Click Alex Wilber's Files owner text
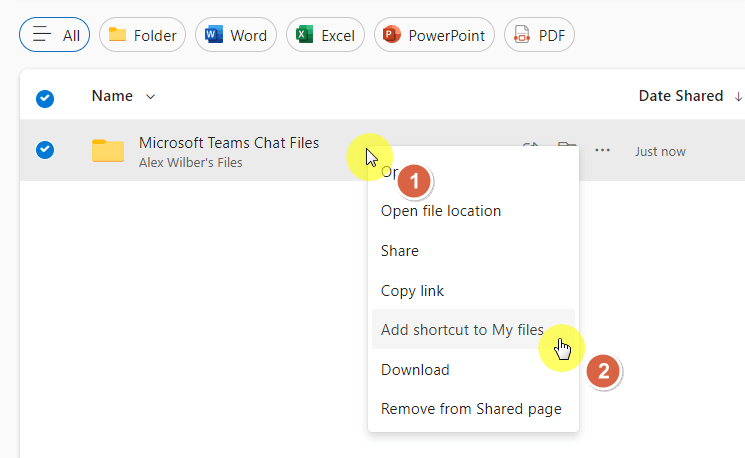Viewport: 745px width, 458px height. coord(191,162)
